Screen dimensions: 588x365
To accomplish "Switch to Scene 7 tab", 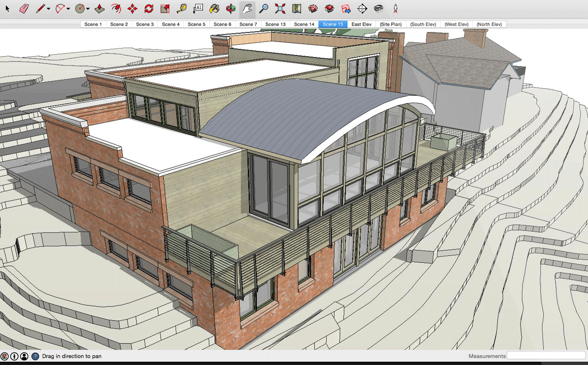I will pos(248,24).
